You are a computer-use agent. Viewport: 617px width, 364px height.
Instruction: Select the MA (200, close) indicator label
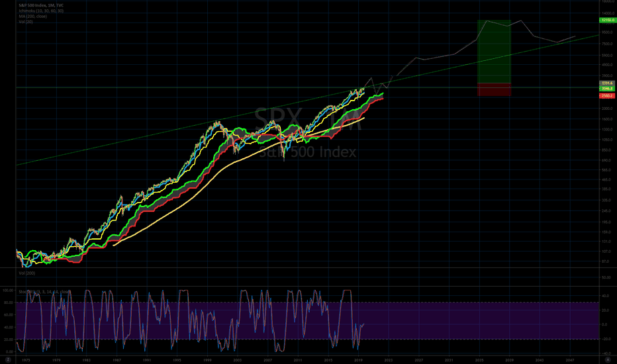click(32, 16)
